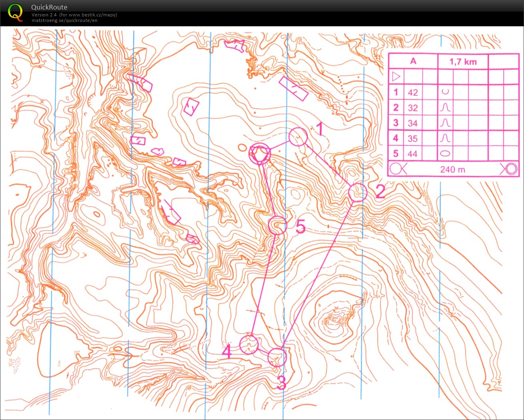The height and width of the screenshot is (420, 524).
Task: Click control code "34" in the table
Action: (x=413, y=123)
